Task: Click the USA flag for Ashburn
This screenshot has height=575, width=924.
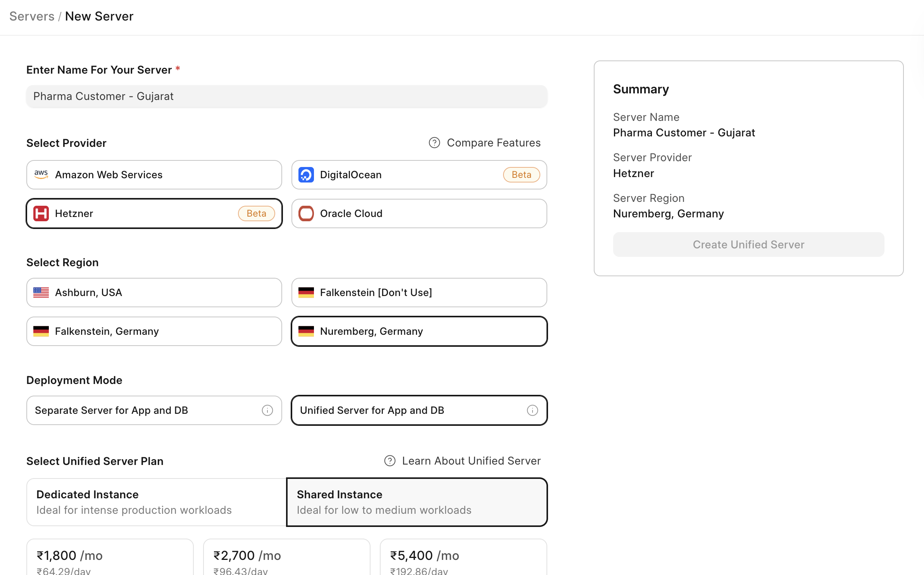Action: coord(41,293)
